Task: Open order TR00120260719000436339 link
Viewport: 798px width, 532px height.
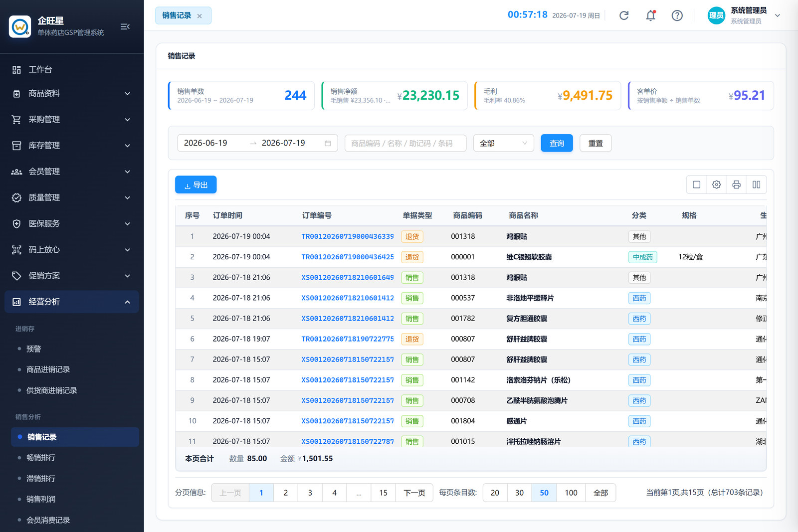Action: click(x=348, y=236)
